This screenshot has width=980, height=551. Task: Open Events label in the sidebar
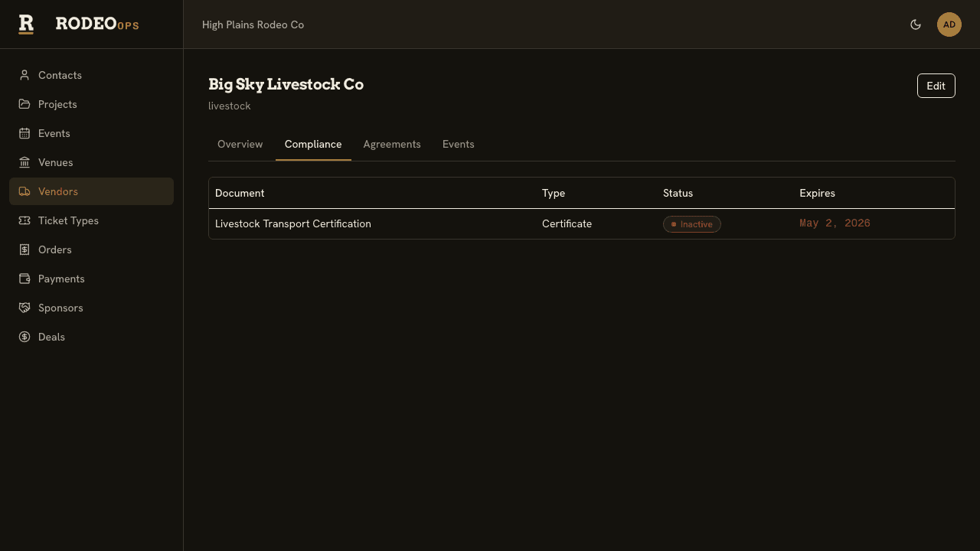[54, 133]
